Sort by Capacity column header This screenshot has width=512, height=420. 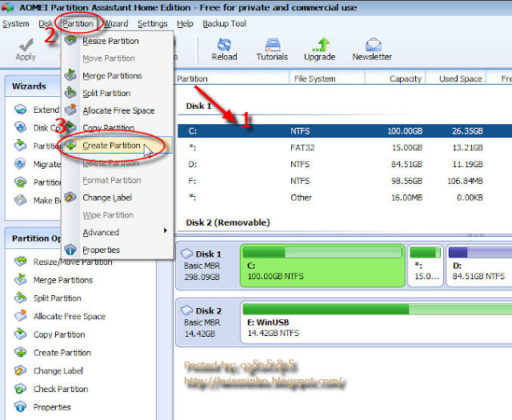tap(395, 78)
